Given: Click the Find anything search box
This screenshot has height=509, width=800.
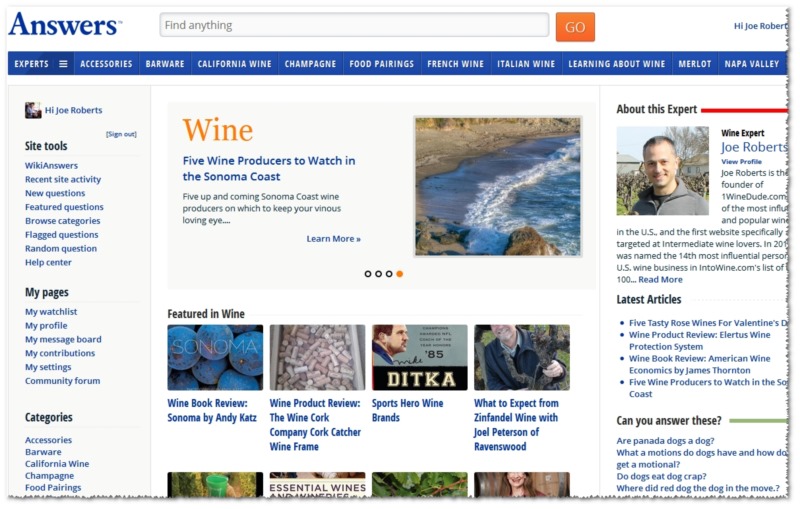Looking at the screenshot, I should point(354,25).
